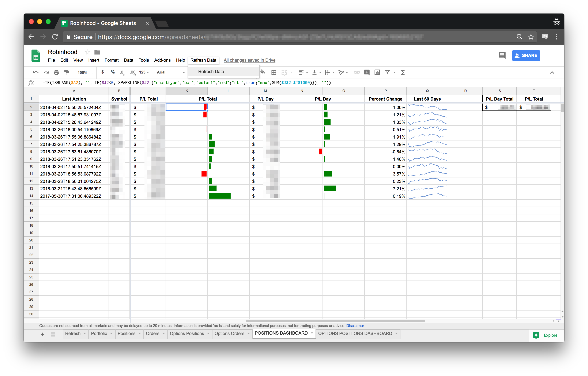
Task: Click the undo arrow icon
Action: coord(36,72)
